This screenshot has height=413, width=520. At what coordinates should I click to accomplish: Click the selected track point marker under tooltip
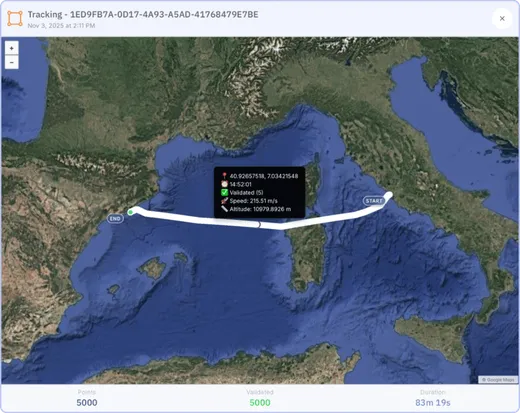tap(259, 225)
